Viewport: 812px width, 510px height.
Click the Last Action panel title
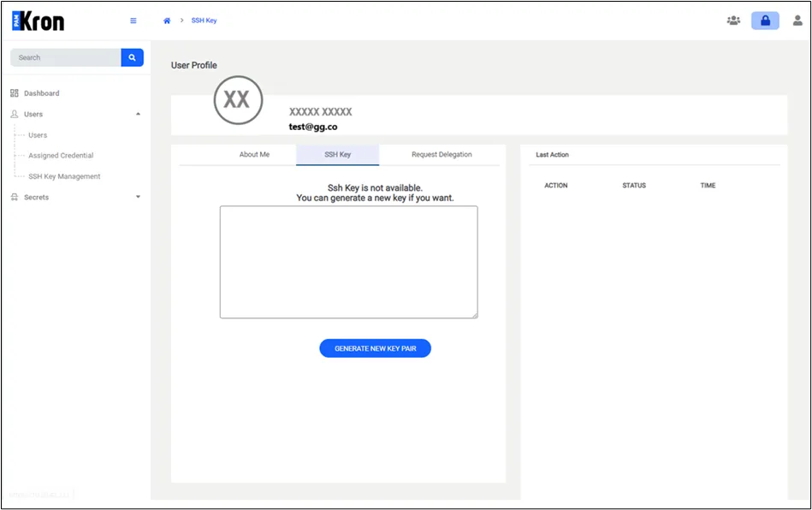pos(552,155)
